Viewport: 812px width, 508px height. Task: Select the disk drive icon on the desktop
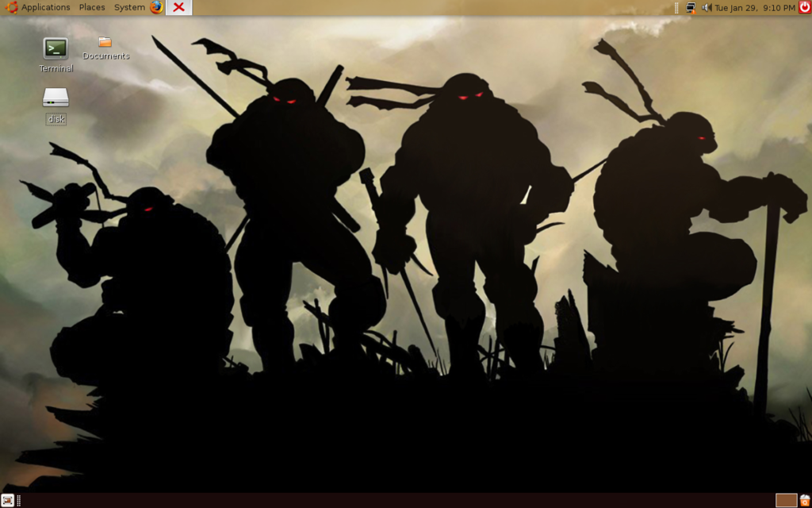click(56, 98)
